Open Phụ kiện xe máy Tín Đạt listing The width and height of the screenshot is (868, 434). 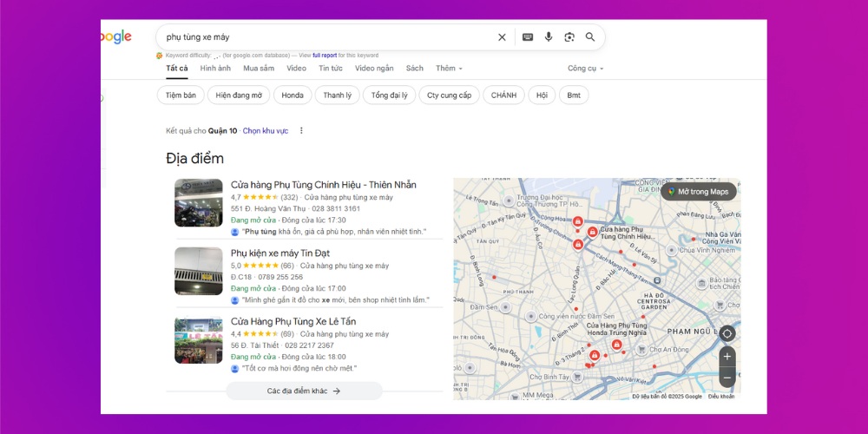coord(280,253)
